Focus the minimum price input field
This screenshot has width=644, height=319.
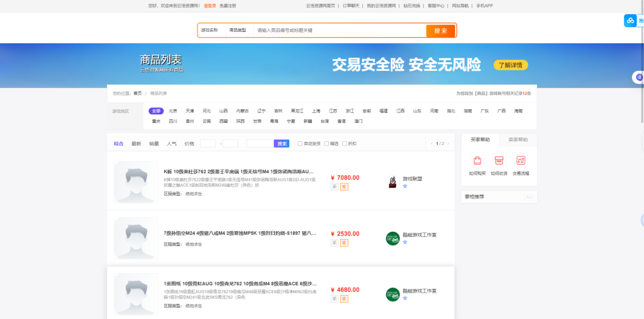point(208,144)
